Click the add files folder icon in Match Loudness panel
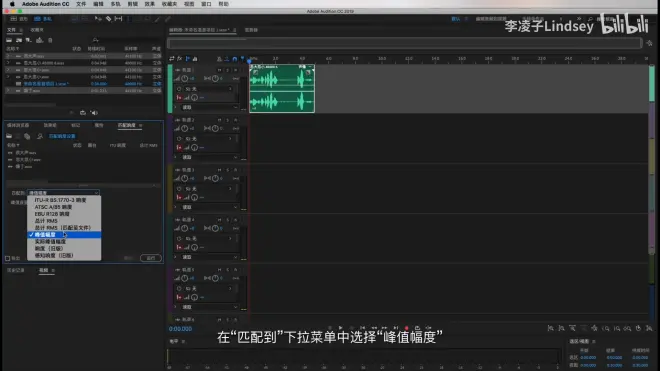 tap(9, 136)
